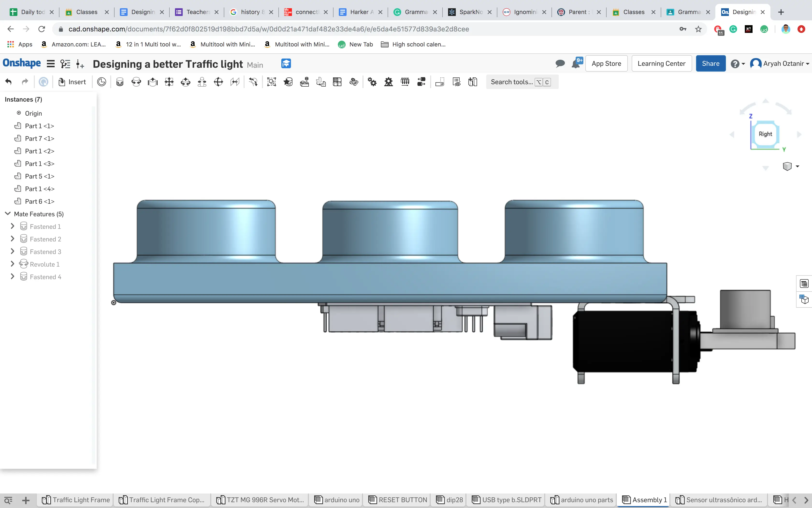Add a new element with plus button

point(26,500)
